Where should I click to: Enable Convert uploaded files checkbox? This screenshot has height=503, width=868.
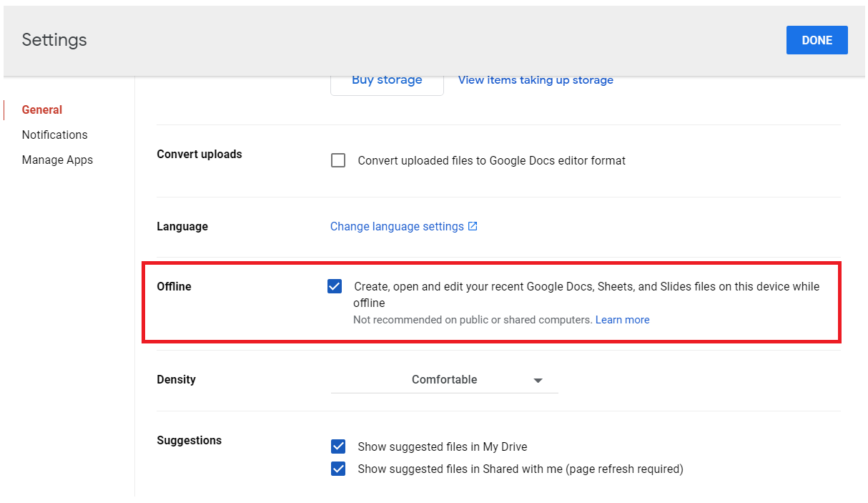point(338,160)
